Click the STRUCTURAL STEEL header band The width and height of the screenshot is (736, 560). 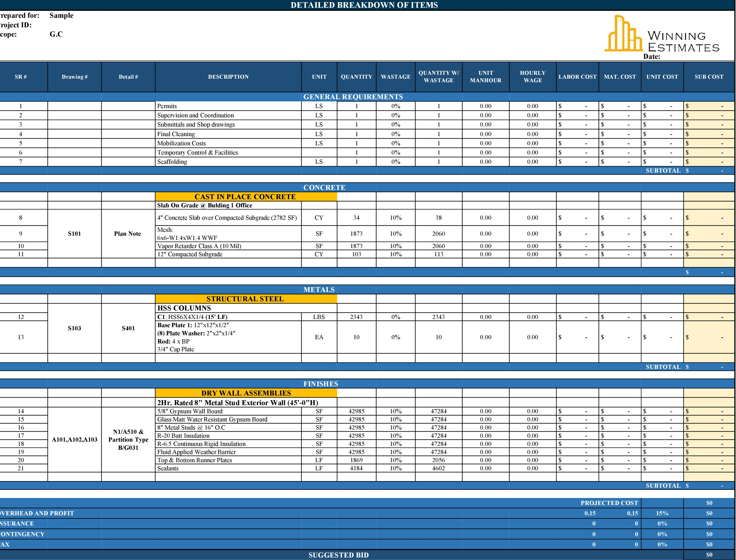pos(246,298)
